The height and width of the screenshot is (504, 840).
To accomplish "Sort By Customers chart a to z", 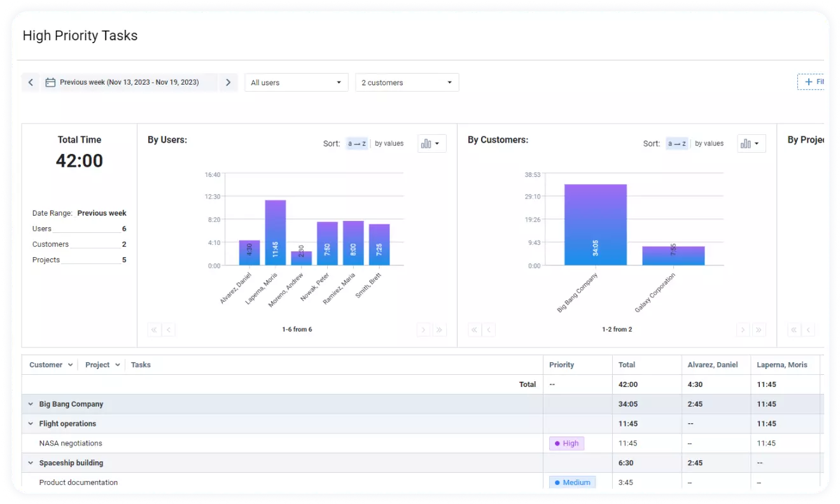I will pos(677,144).
